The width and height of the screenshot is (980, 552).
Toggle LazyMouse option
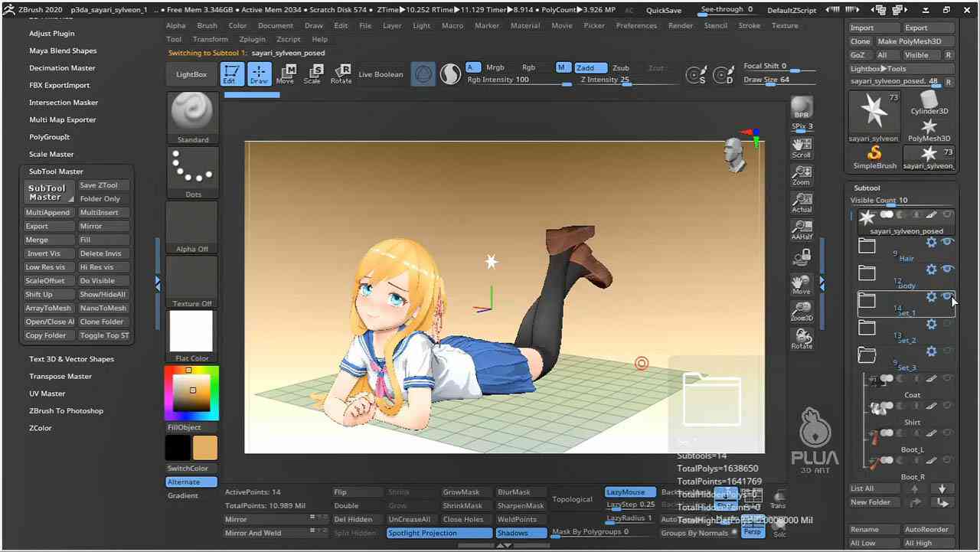pyautogui.click(x=629, y=492)
